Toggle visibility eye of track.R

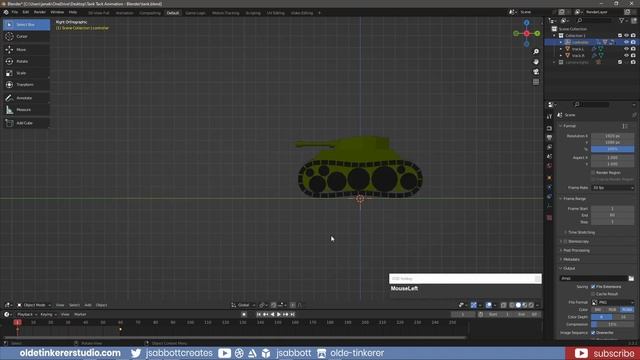tap(627, 56)
